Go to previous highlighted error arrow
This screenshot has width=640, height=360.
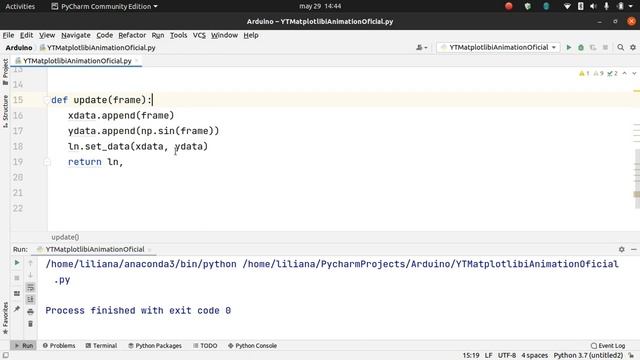624,73
